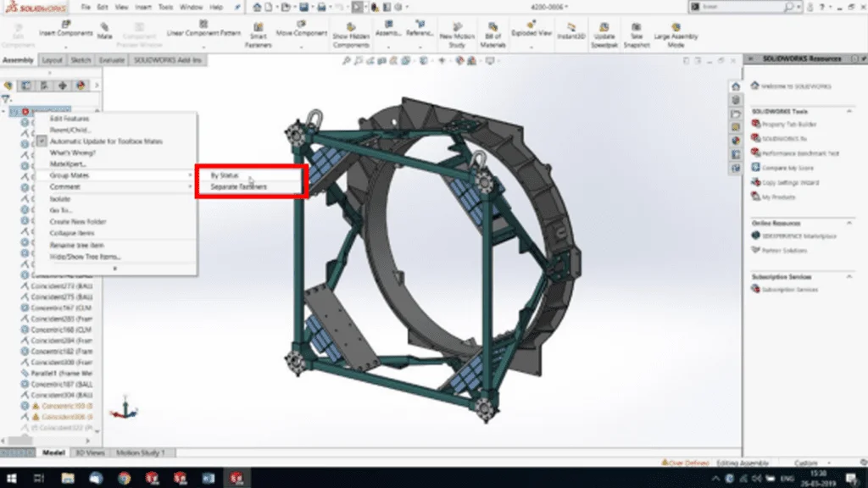Click the tree filter funnel icon
The height and width of the screenshot is (488, 868).
point(6,100)
